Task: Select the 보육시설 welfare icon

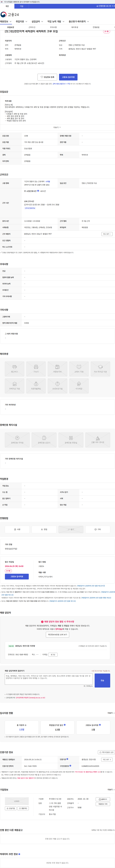Action: pos(57,386)
